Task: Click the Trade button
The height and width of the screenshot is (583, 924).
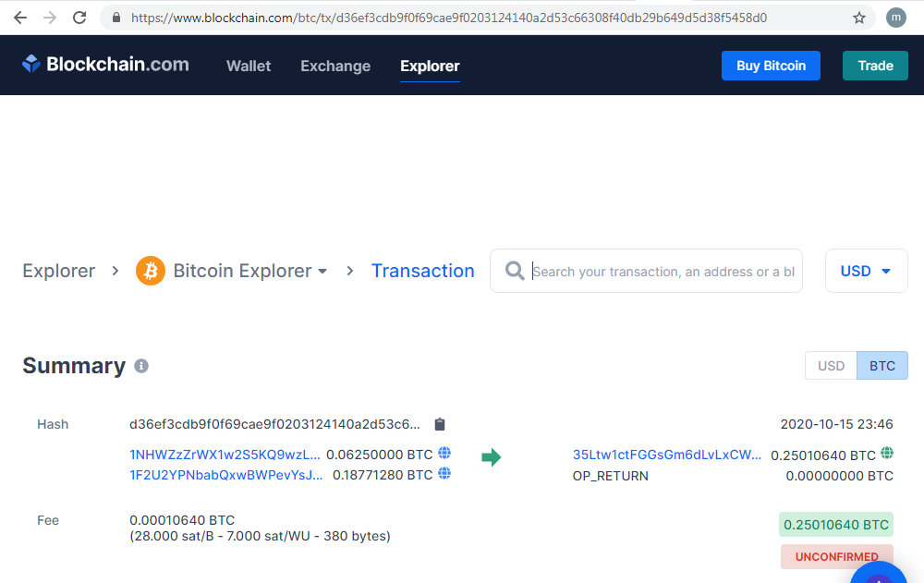Action: tap(875, 66)
